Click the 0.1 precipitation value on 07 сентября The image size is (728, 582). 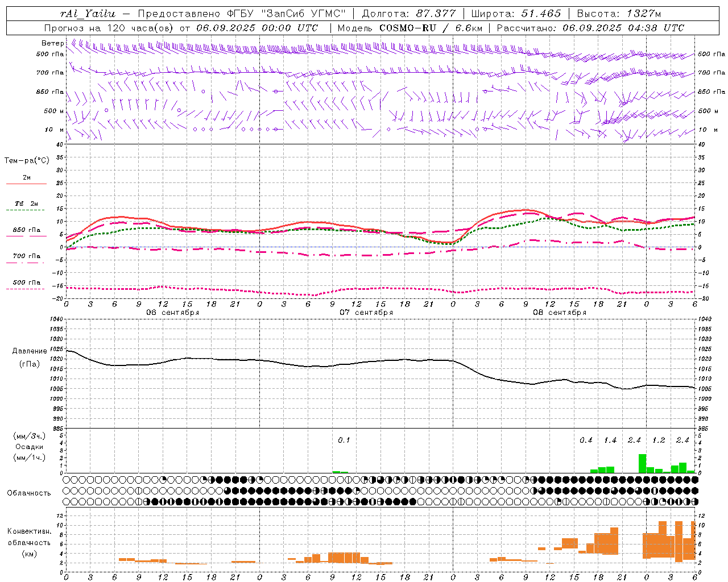click(344, 440)
